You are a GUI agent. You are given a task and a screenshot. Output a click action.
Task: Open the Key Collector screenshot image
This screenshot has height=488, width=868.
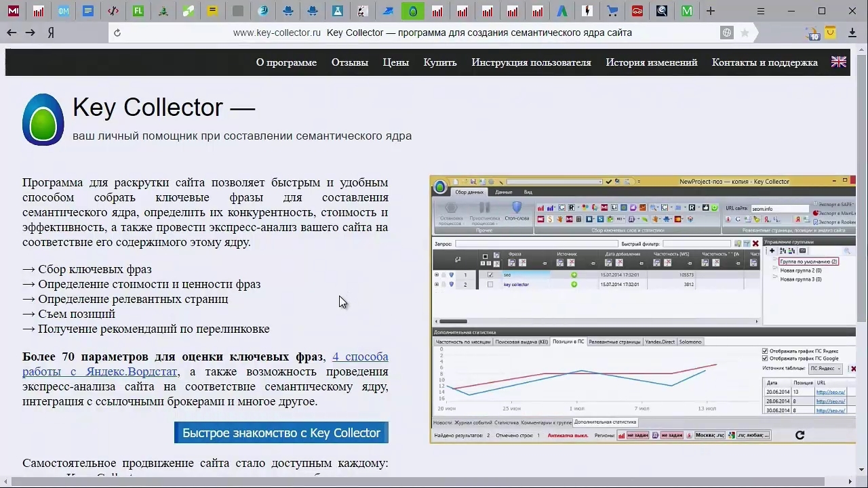click(x=643, y=309)
